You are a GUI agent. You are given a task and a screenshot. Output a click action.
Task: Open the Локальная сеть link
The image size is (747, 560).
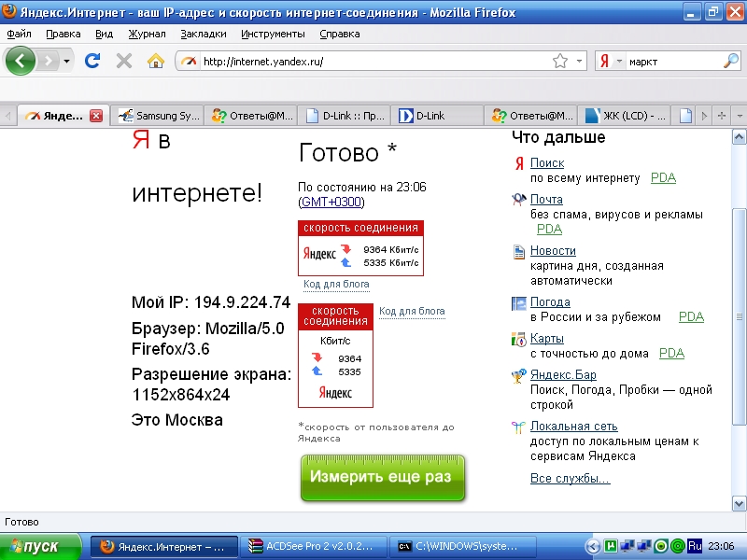(574, 427)
